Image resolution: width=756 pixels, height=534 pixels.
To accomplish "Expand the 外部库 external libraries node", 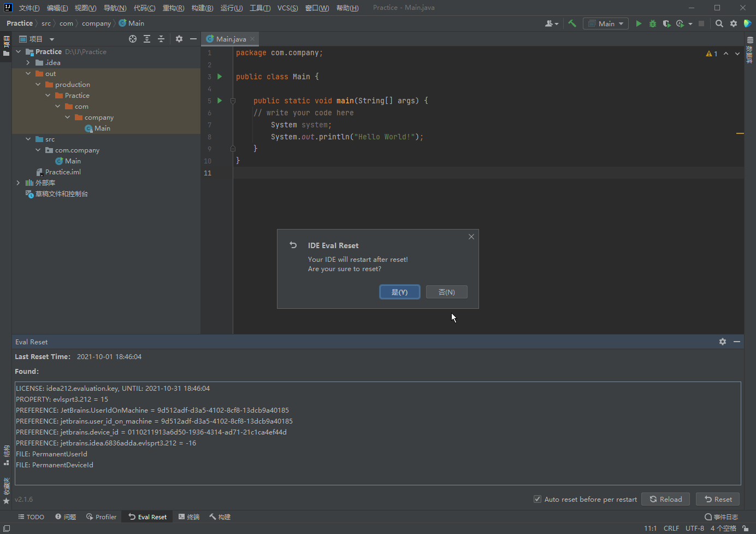I will pyautogui.click(x=19, y=183).
